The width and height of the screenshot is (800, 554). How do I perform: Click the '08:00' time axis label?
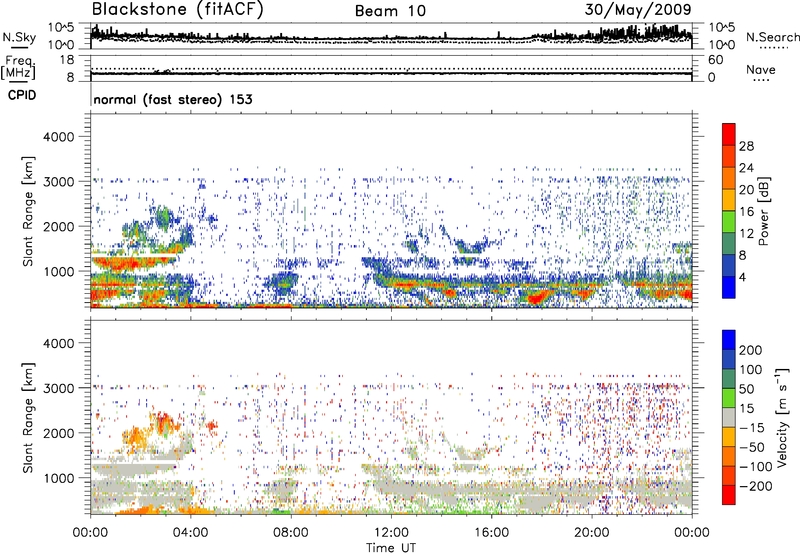click(291, 533)
